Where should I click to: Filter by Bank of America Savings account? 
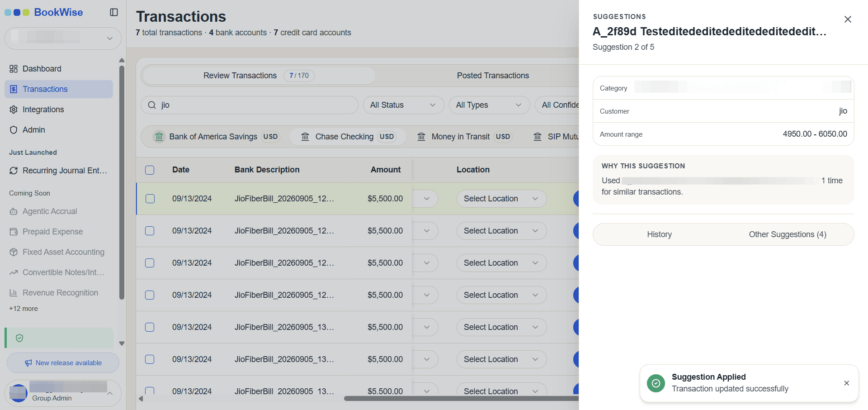click(217, 137)
